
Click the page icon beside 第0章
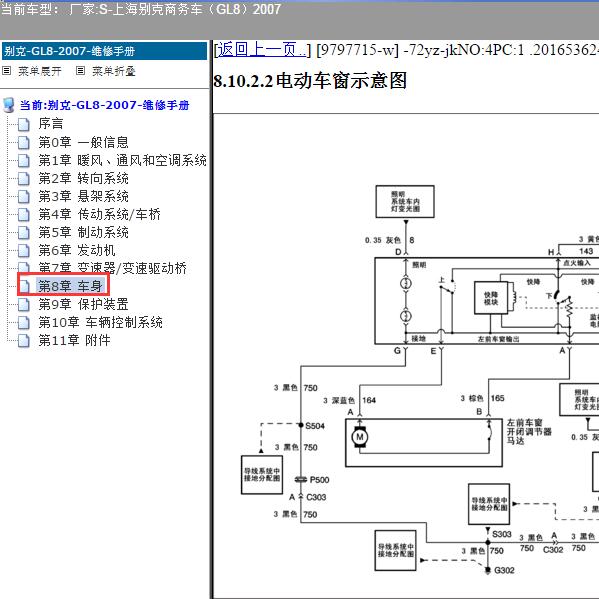pyautogui.click(x=24, y=142)
